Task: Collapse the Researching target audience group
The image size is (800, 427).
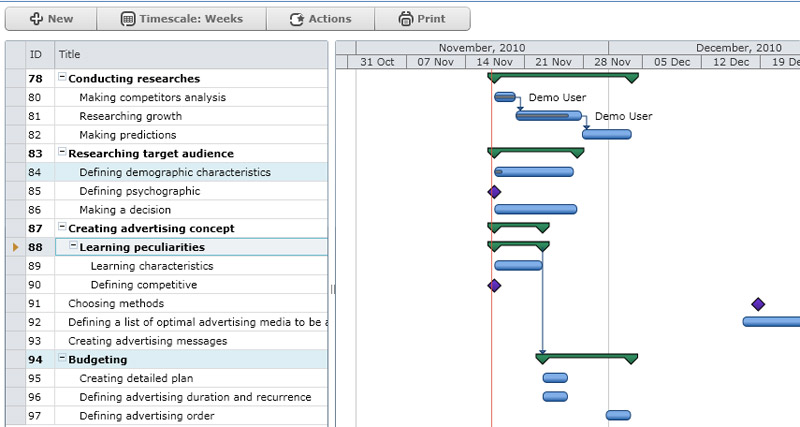Action: [x=62, y=153]
